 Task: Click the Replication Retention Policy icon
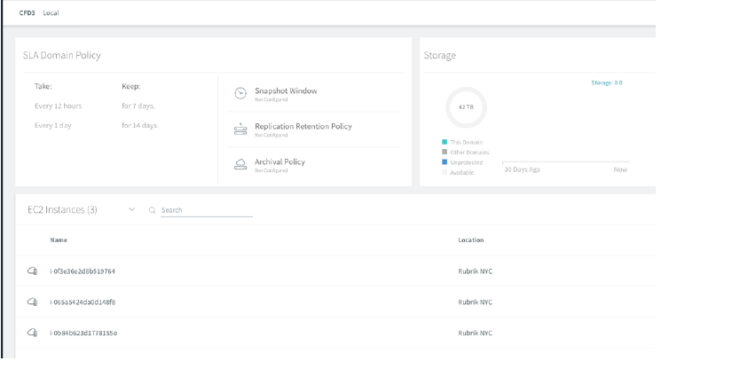(x=240, y=129)
